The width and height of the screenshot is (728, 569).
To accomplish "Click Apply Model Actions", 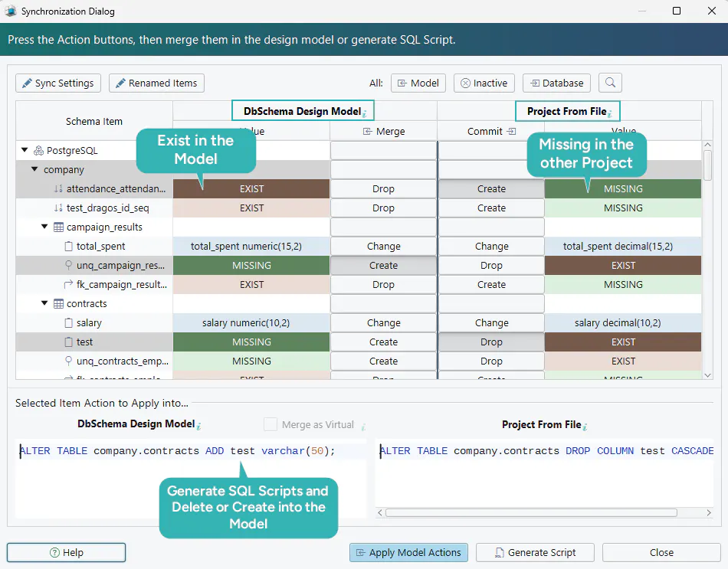I will (x=408, y=552).
